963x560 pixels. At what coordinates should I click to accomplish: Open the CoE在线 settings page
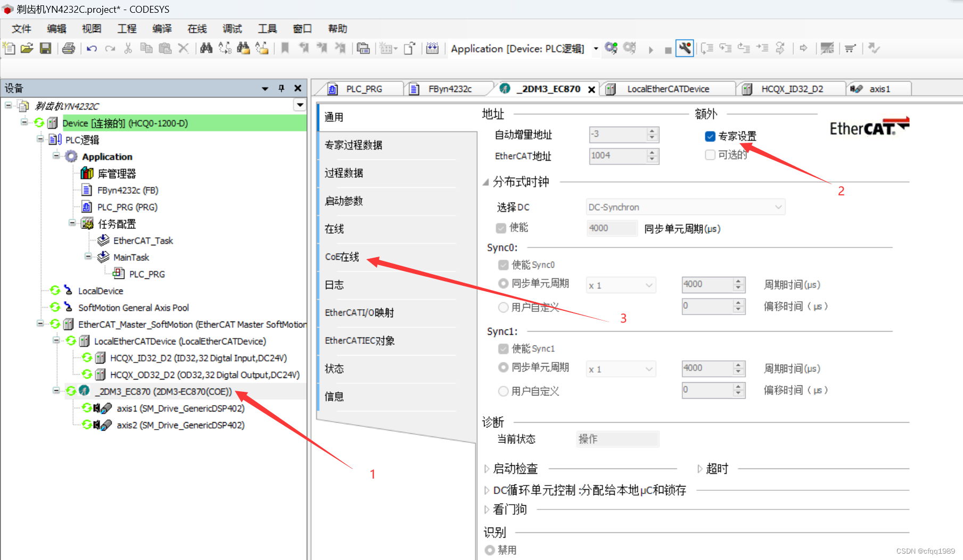tap(341, 257)
